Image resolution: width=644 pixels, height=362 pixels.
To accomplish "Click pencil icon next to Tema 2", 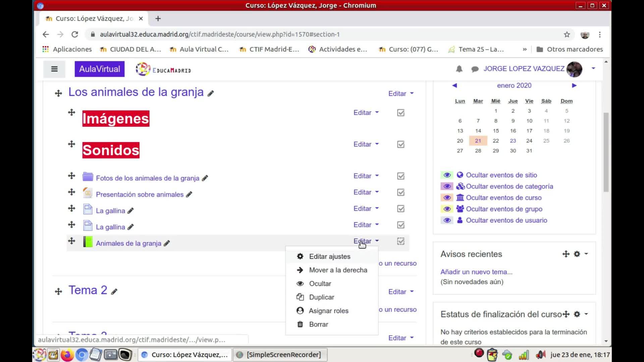I will [114, 292].
